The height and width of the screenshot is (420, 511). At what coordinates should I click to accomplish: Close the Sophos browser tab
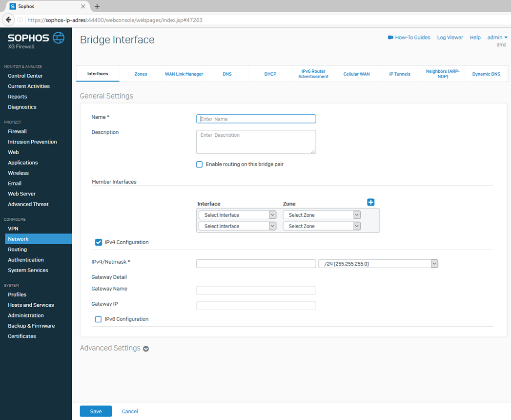pyautogui.click(x=83, y=6)
